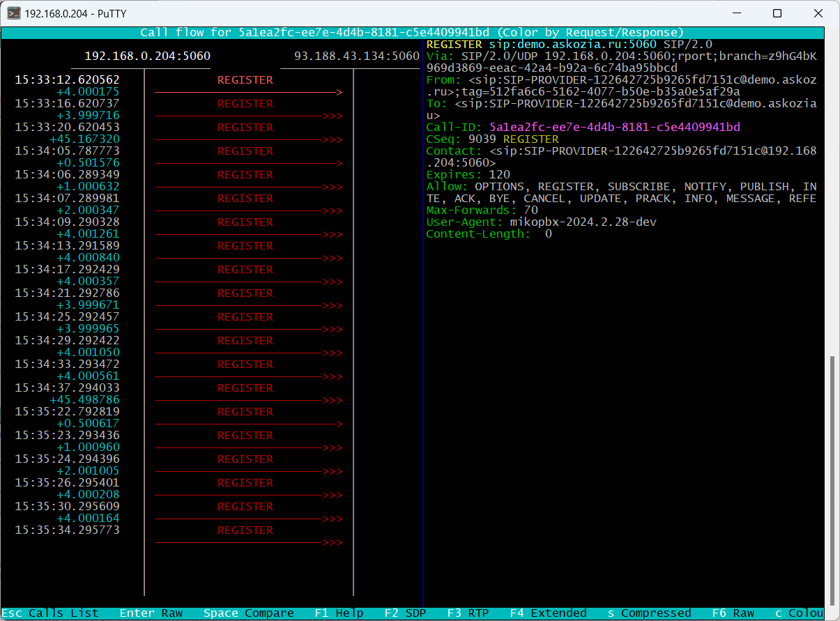840x621 pixels.
Task: Click the 93.188.43.134:5060 column header
Action: click(x=356, y=56)
